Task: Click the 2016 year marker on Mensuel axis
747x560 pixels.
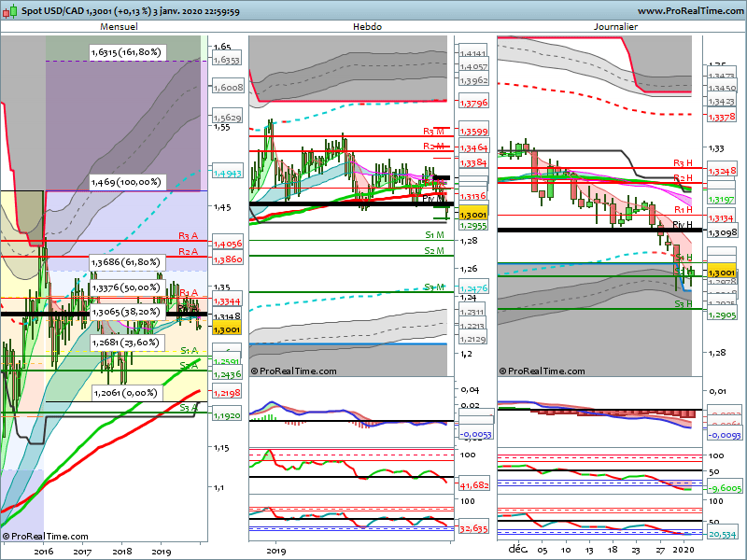Action: (x=43, y=552)
